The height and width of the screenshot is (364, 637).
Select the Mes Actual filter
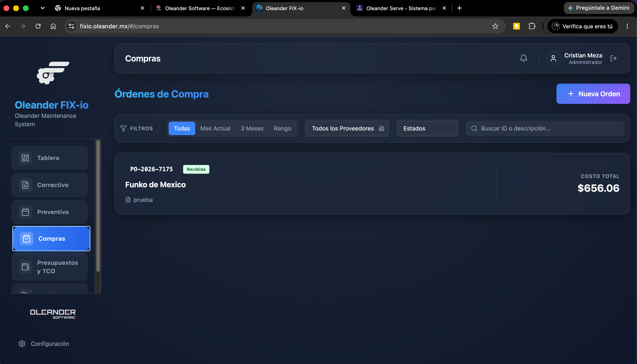pos(215,128)
